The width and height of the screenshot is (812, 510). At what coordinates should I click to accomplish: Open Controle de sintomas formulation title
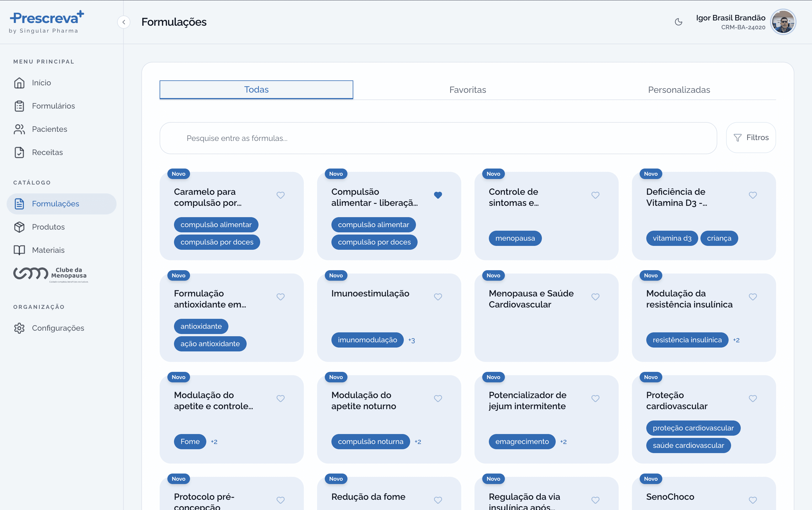(513, 197)
